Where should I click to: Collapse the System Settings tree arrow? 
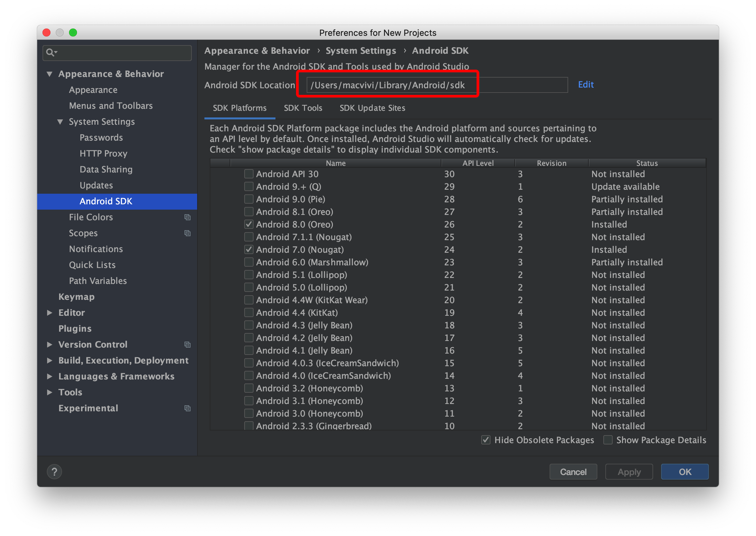tap(60, 122)
